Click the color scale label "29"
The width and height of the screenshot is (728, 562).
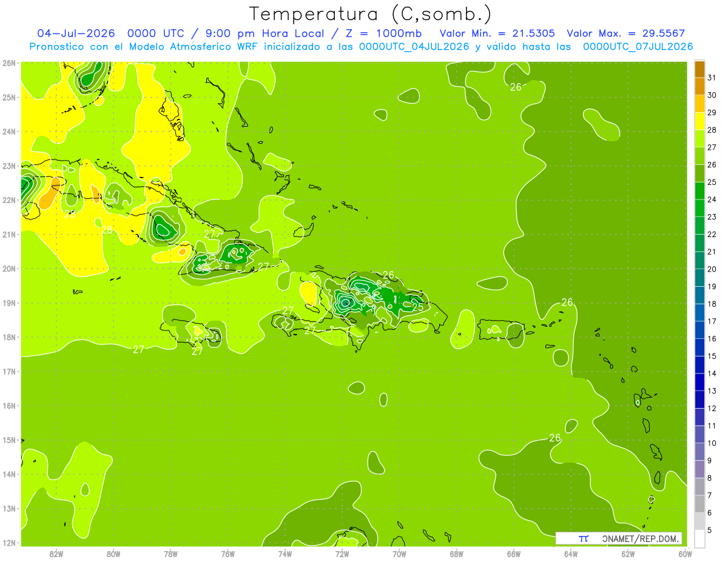[712, 112]
